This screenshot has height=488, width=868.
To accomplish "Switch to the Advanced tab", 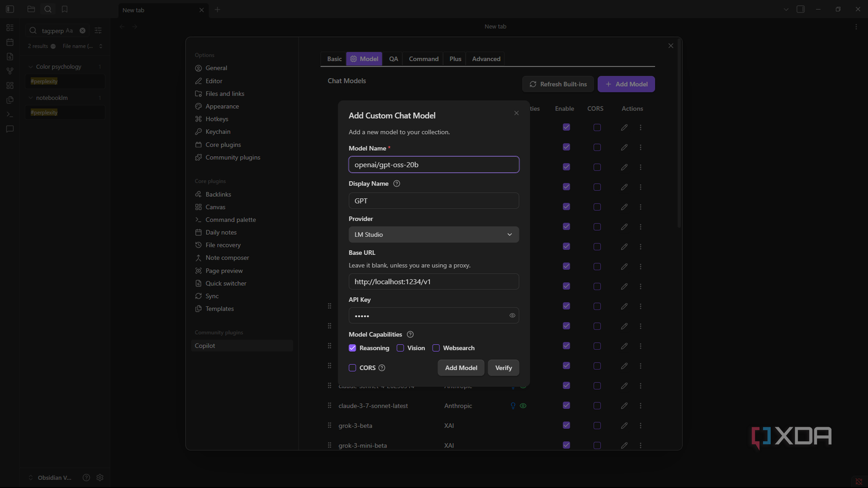I will tap(486, 59).
